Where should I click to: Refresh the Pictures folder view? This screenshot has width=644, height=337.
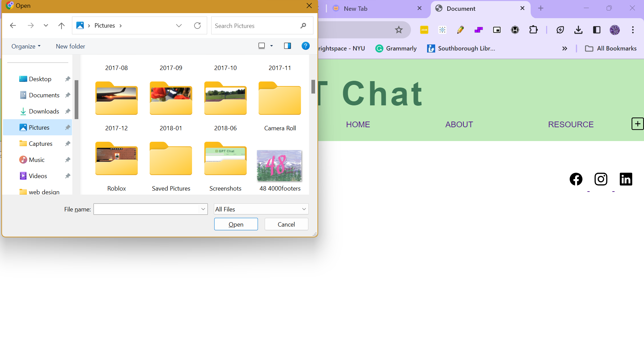coord(197,25)
